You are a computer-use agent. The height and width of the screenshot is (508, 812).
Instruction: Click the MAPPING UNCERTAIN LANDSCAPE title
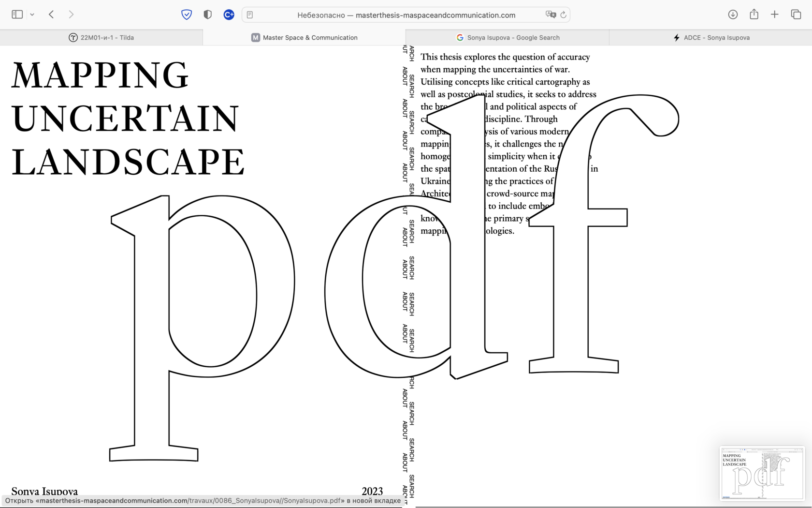point(128,119)
